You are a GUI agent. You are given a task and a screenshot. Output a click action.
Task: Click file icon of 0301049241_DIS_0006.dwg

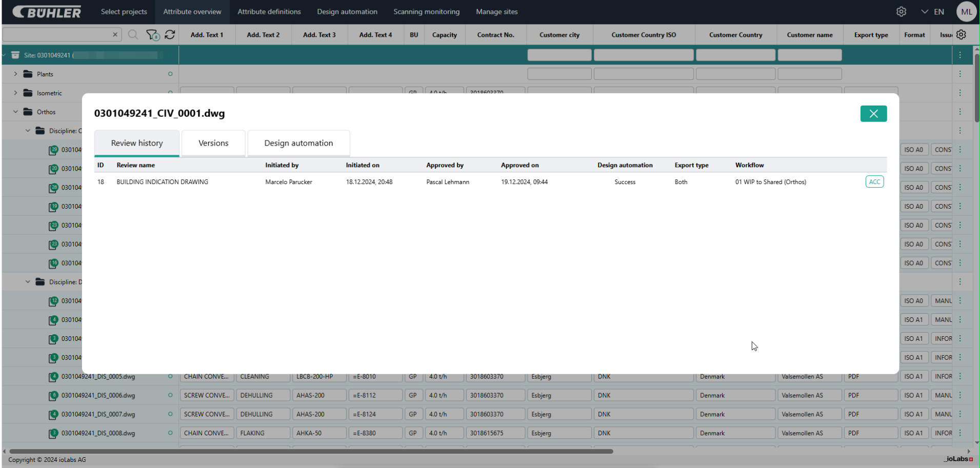tap(53, 396)
